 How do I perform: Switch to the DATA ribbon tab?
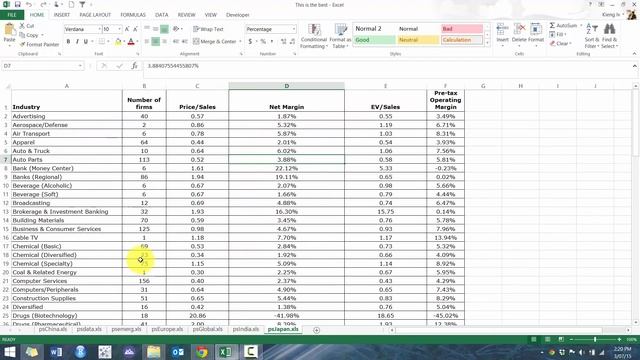pyautogui.click(x=162, y=15)
